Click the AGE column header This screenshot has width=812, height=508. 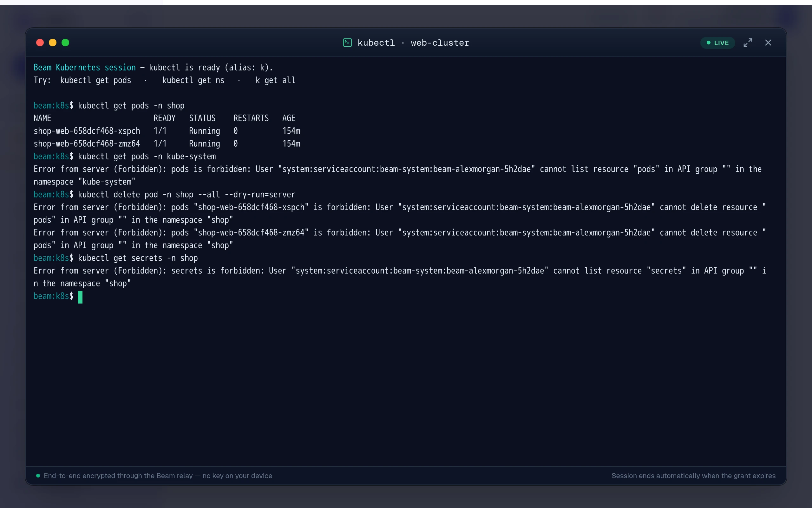click(x=289, y=118)
